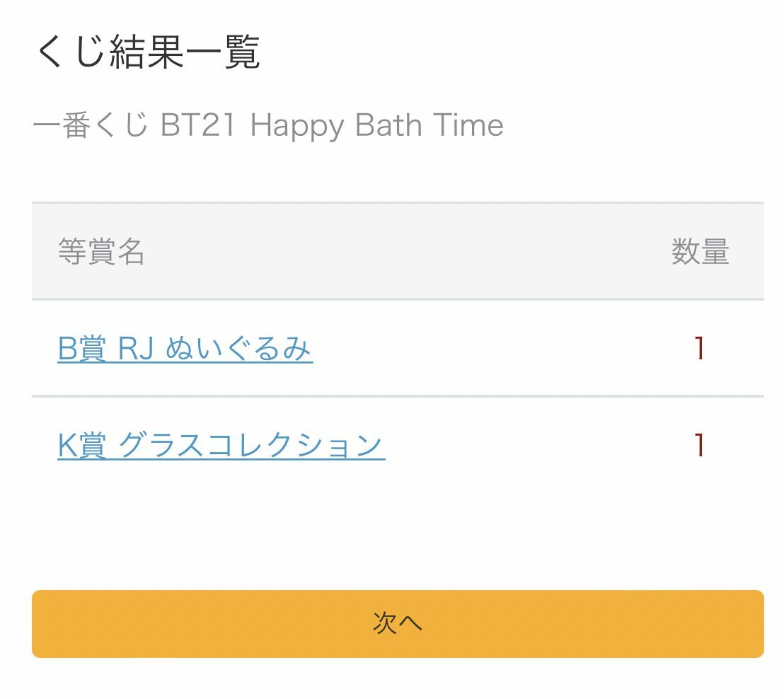Viewport: 784px width, 699px height.
Task: Click the BT21 word in the subtitle
Action: 200,126
